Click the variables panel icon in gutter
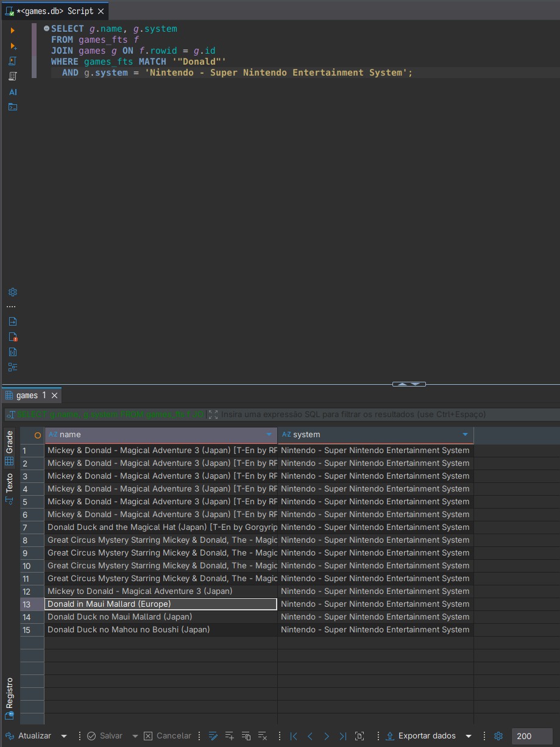The height and width of the screenshot is (747, 560). 13,352
